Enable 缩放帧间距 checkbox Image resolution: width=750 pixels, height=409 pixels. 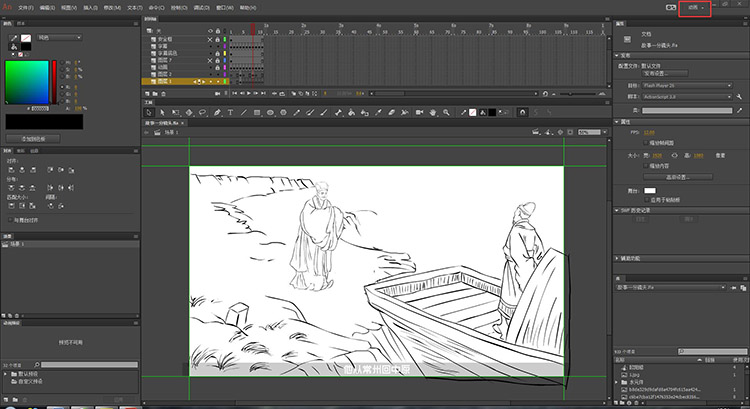tap(646, 143)
